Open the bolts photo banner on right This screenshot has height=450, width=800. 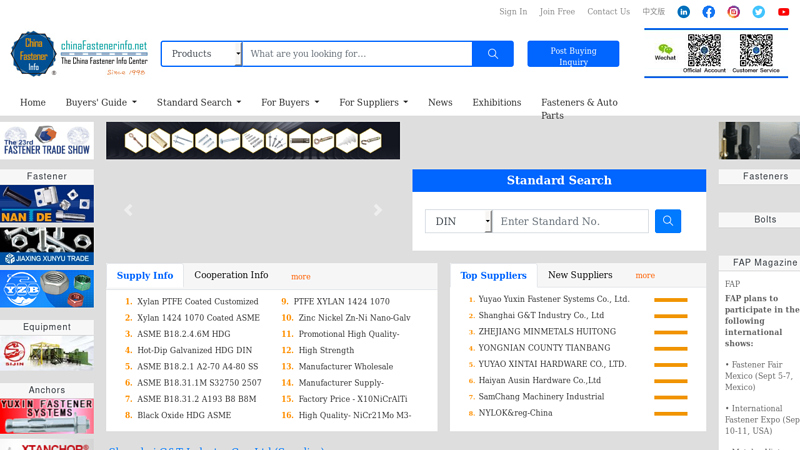pyautogui.click(x=759, y=140)
